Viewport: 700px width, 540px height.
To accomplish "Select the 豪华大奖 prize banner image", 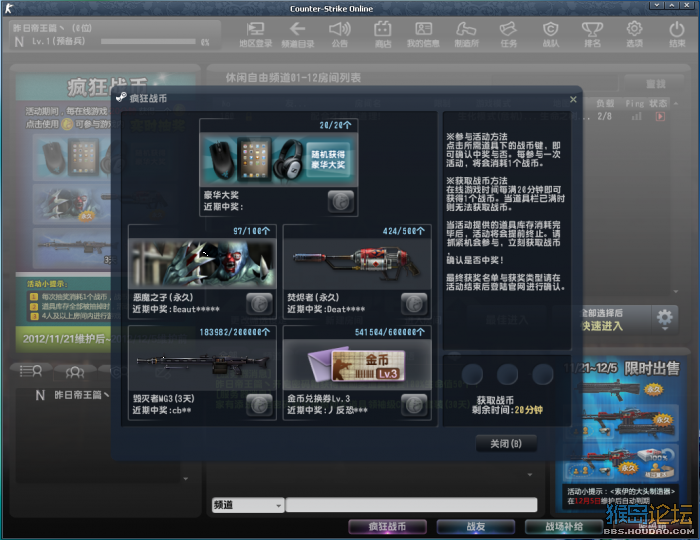I will coord(279,159).
